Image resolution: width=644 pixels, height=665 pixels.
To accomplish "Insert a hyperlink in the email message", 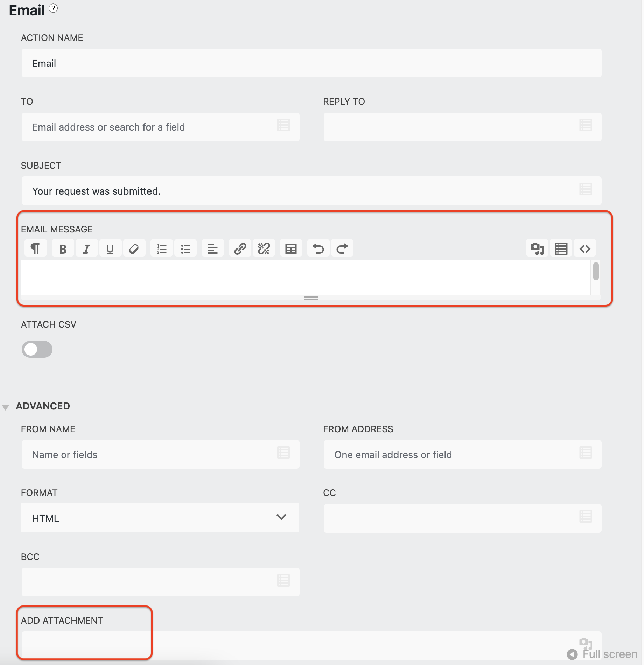I will tap(240, 248).
